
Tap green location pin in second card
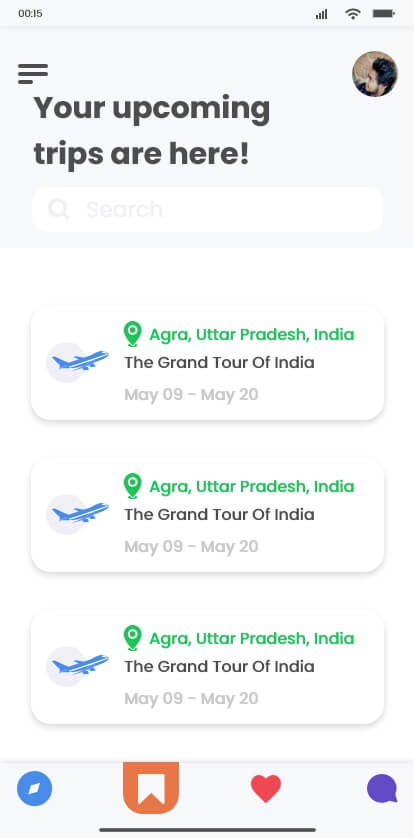pyautogui.click(x=132, y=486)
